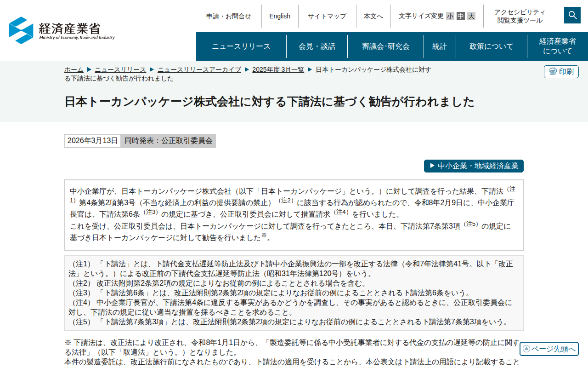The image size is (588, 368).
Task: Open 申請・お問合せ link
Action: [229, 16]
